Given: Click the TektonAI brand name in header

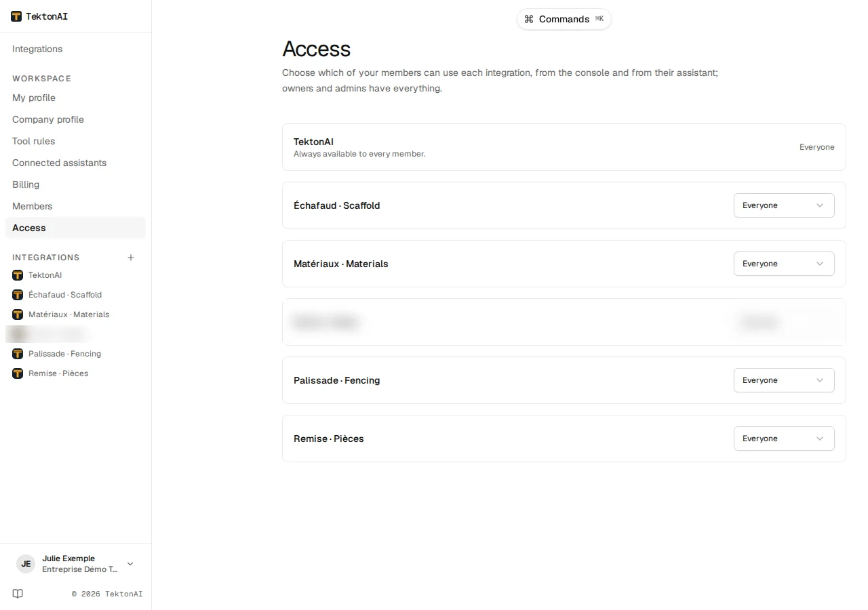Looking at the screenshot, I should pyautogui.click(x=47, y=16).
